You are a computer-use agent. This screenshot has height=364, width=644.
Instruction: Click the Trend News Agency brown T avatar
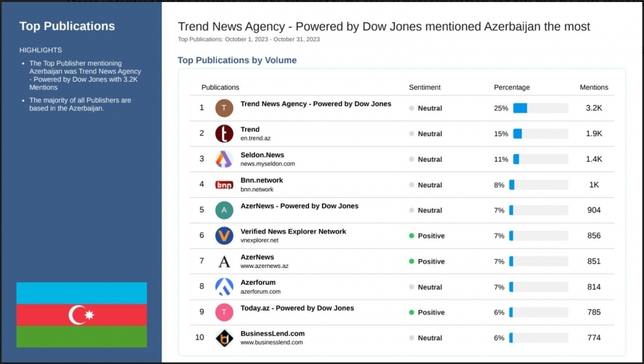point(224,108)
